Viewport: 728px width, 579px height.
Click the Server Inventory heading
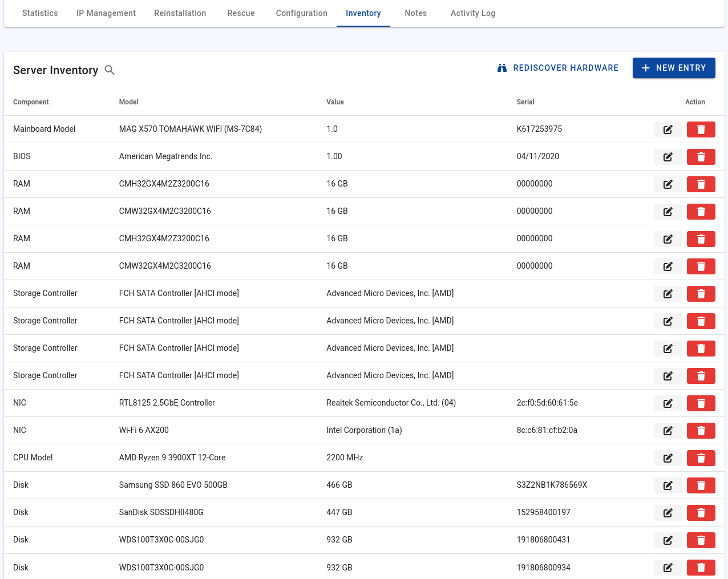tap(55, 70)
